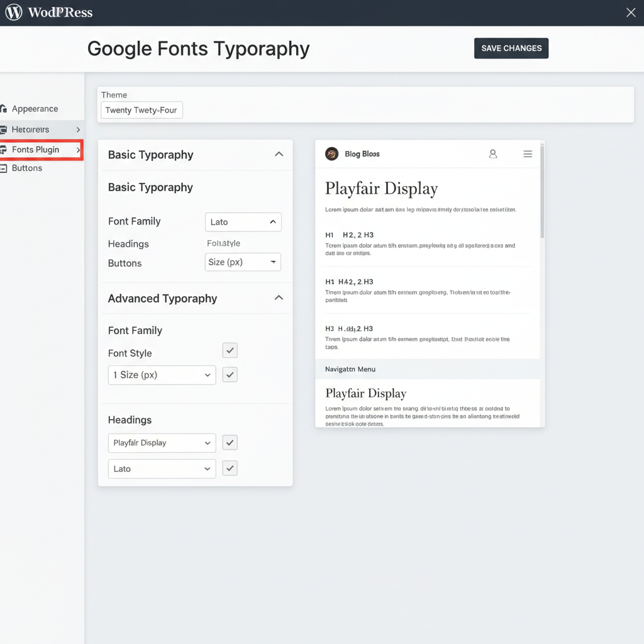Click the user profile icon in preview header

coord(493,153)
